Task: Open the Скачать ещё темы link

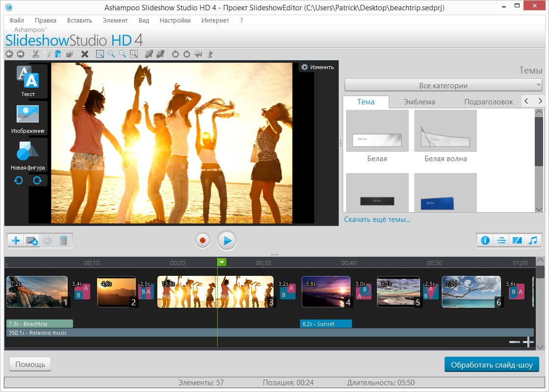Action: pos(377,220)
